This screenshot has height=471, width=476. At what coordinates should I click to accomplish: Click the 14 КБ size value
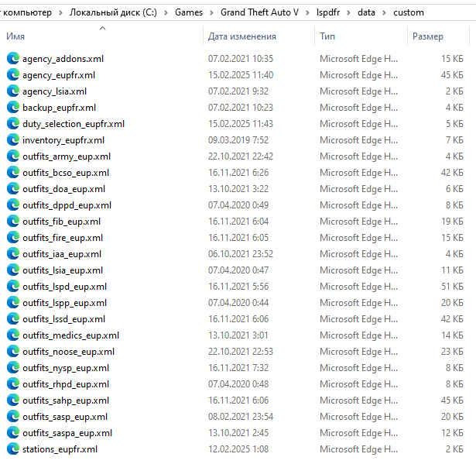tap(452, 335)
